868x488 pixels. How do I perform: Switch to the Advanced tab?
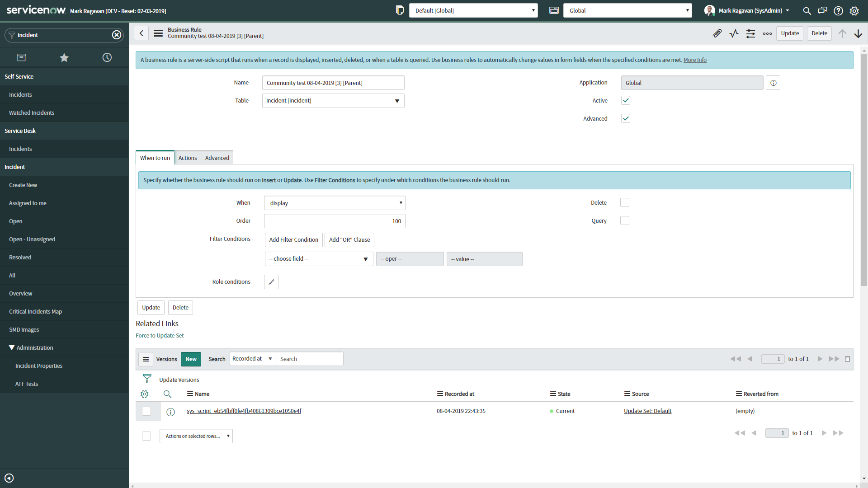(217, 158)
